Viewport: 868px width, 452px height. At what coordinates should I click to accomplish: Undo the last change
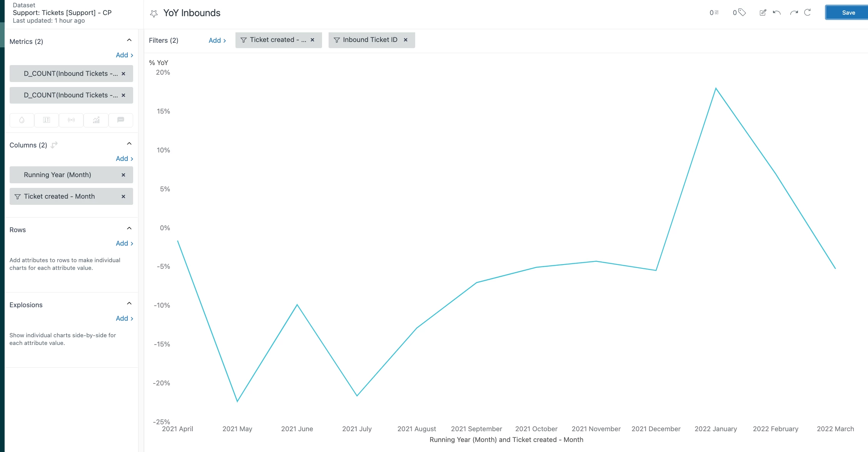pos(777,13)
